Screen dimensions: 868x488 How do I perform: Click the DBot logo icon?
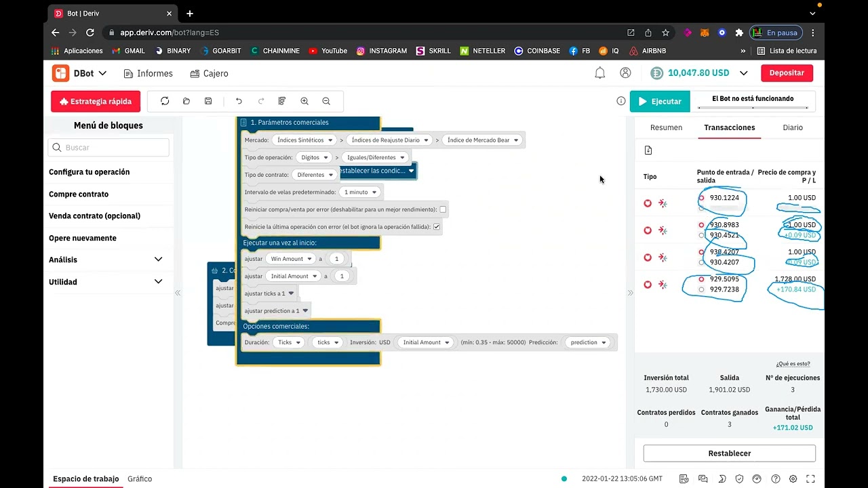point(60,73)
